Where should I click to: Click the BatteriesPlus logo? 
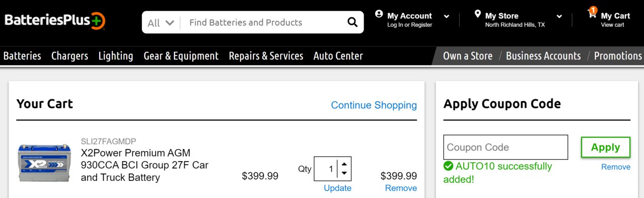coord(55,21)
